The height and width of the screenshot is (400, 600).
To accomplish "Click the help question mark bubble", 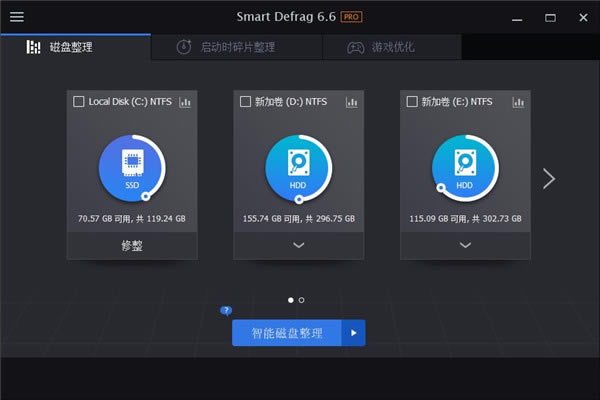I will (x=226, y=310).
